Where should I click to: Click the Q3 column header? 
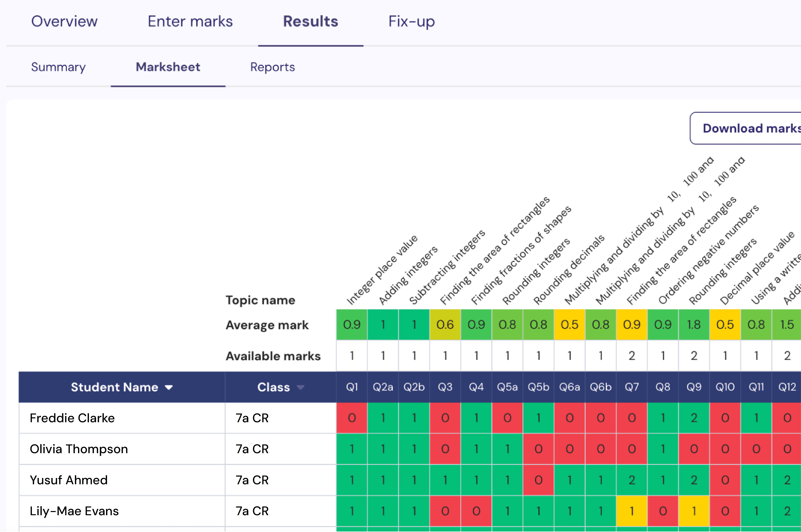(x=445, y=387)
